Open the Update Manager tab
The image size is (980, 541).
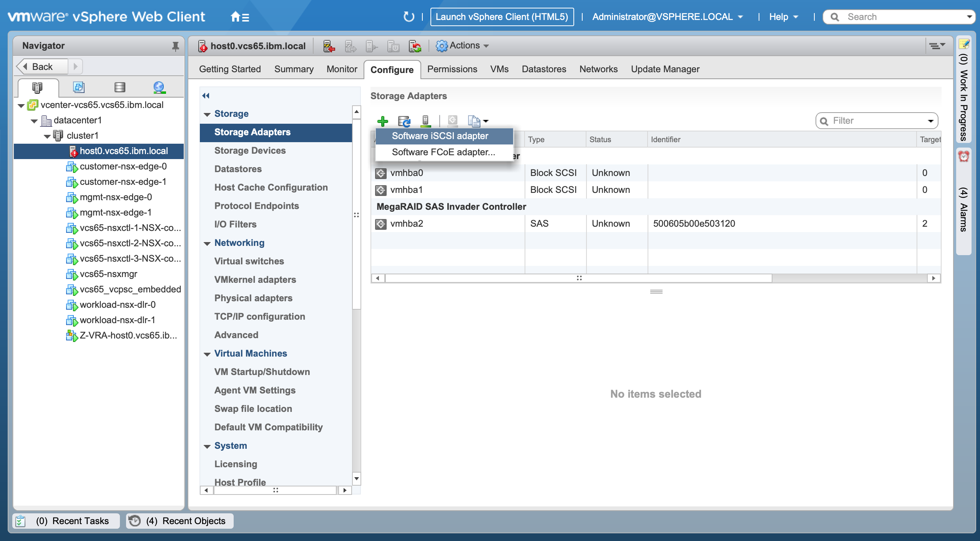click(665, 69)
